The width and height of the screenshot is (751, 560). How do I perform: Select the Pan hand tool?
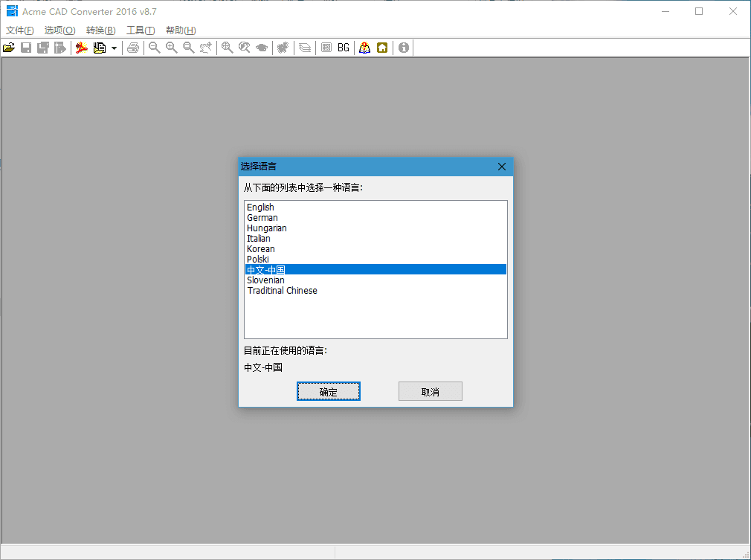[206, 48]
